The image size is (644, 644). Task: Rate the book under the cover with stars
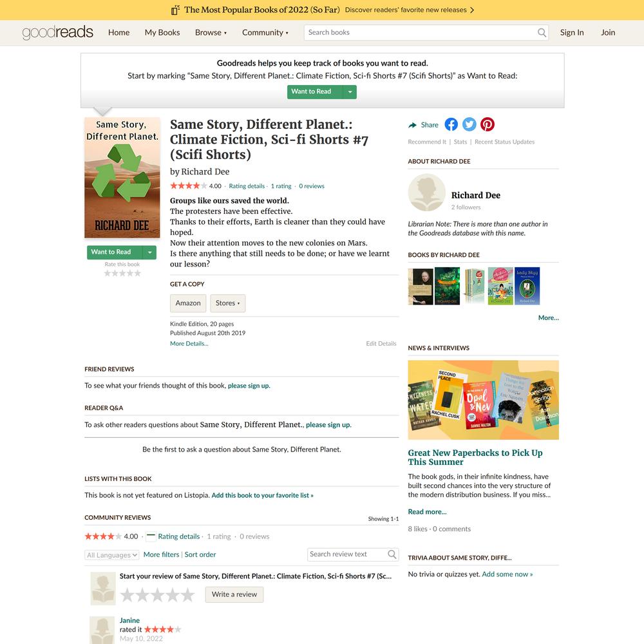(x=122, y=273)
